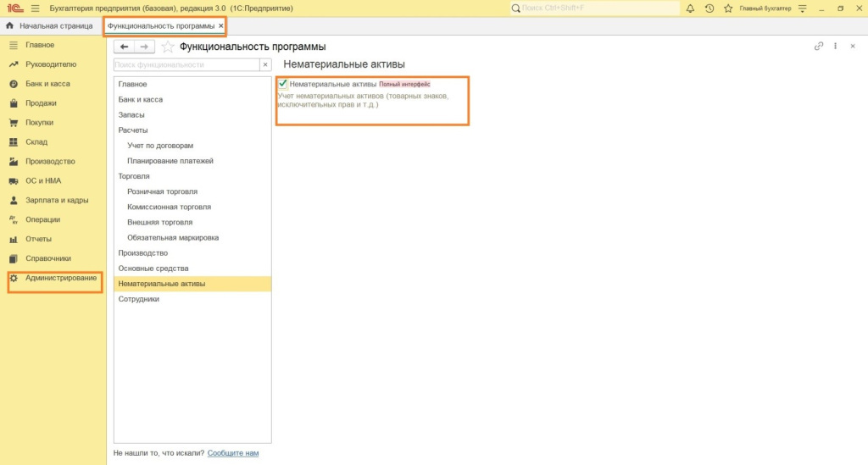Select Учет по договорам item

192,146
